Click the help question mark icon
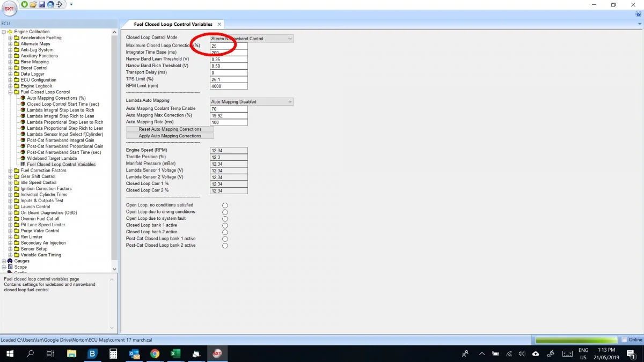Image resolution: width=644 pixels, height=362 pixels. point(639,14)
